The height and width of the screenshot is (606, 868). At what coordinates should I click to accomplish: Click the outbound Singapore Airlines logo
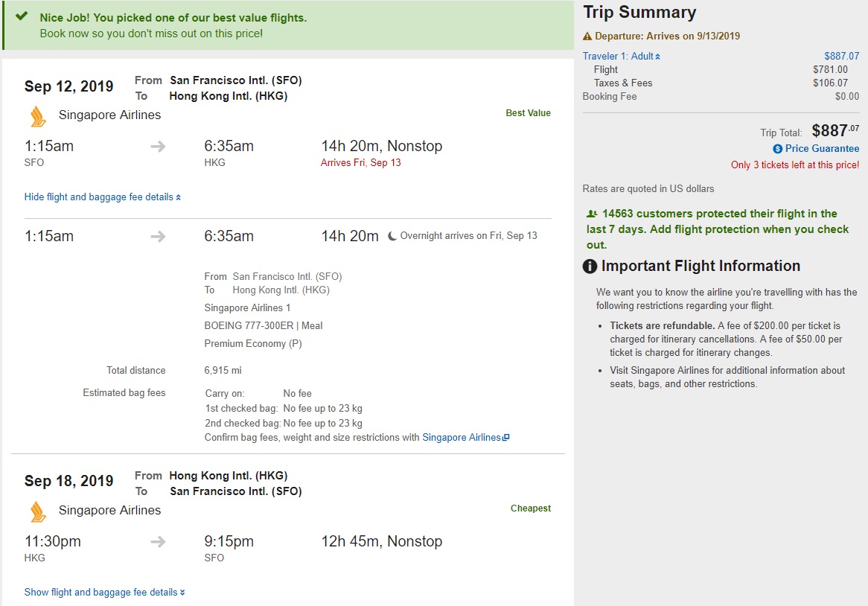(x=38, y=115)
